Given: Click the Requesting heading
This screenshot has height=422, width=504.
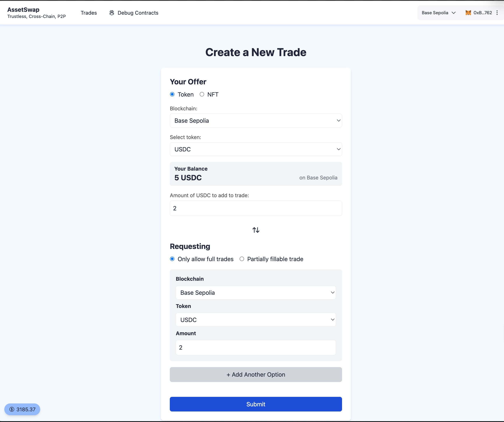Looking at the screenshot, I should point(190,246).
